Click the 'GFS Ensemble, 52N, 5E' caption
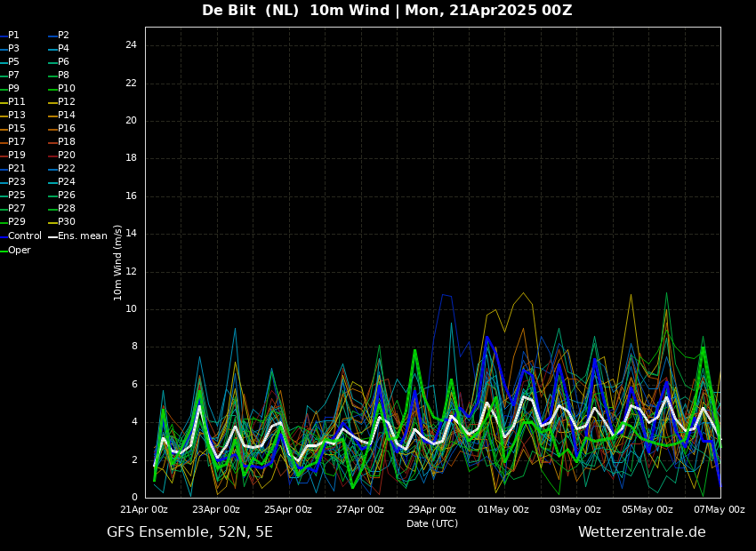Image resolution: width=756 pixels, height=551 pixels. click(x=189, y=532)
